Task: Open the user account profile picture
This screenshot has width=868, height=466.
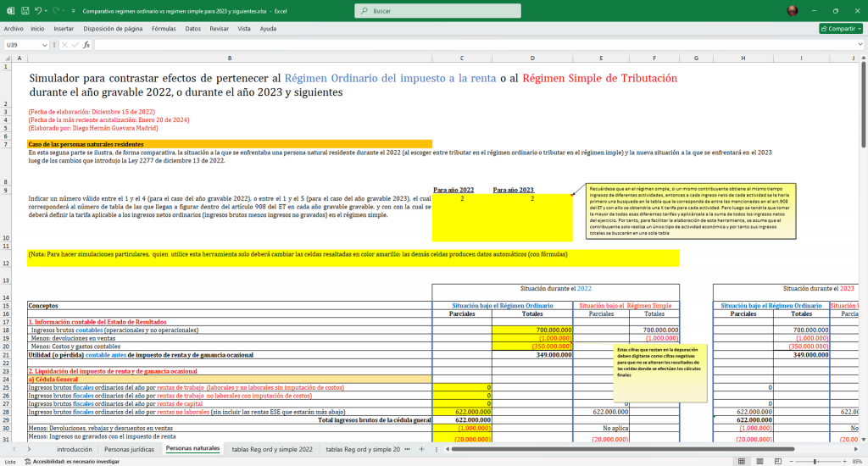Action: 793,10
